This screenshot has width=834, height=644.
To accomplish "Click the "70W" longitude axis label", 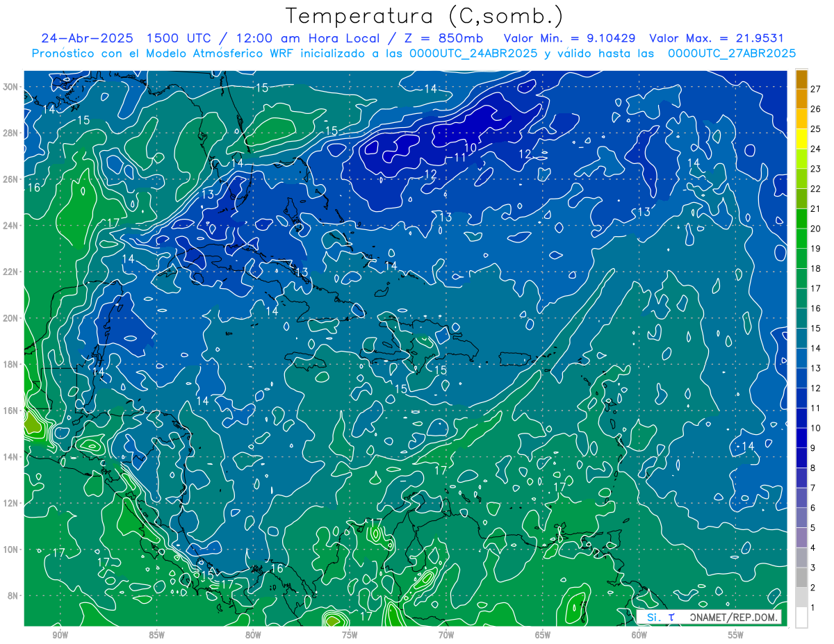I will click(446, 635).
